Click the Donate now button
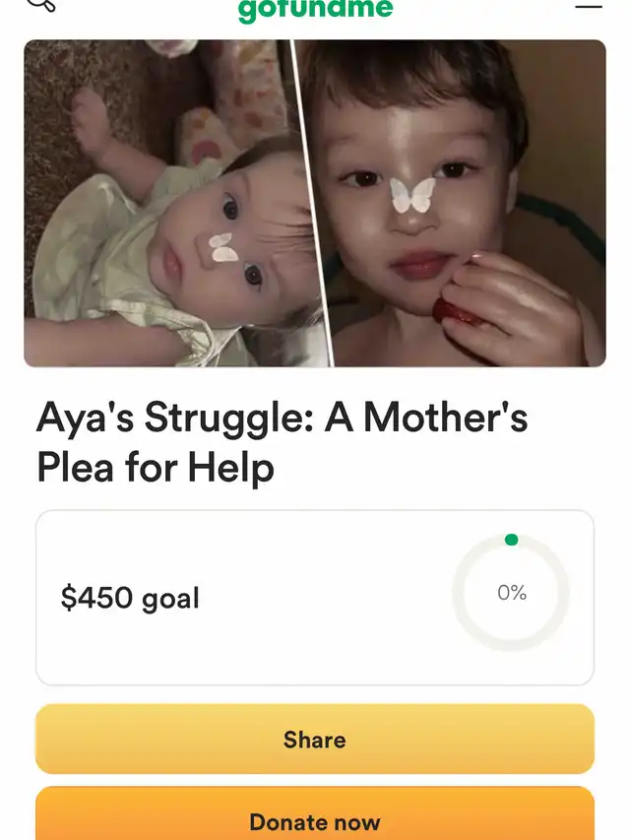This screenshot has width=630, height=840. click(x=315, y=813)
